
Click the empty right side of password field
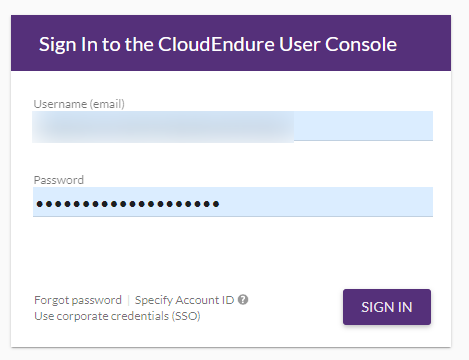pos(327,202)
